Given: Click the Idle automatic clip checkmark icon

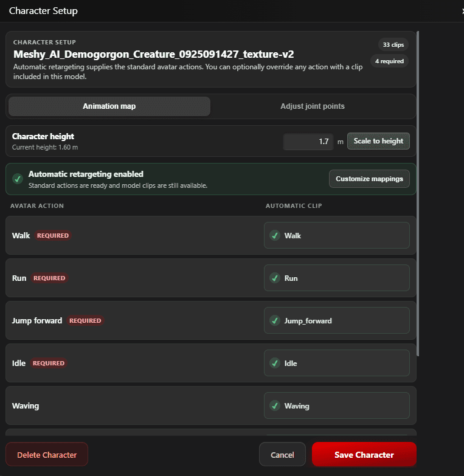Looking at the screenshot, I should [275, 363].
